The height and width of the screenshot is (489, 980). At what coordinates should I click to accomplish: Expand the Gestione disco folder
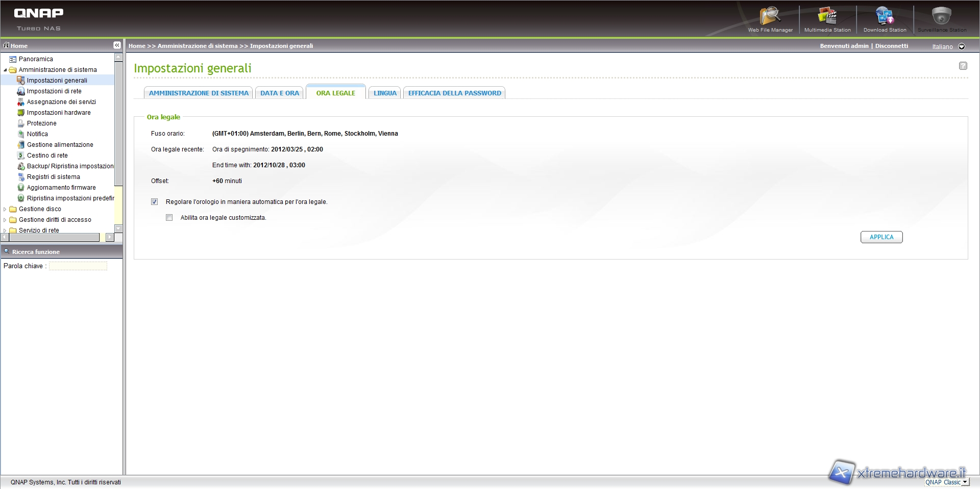(5, 209)
